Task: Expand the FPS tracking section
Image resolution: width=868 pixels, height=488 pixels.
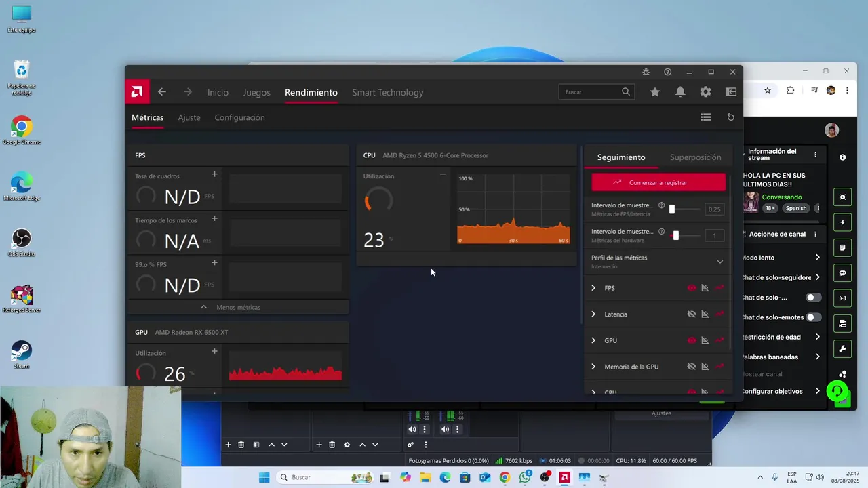Action: (x=593, y=288)
